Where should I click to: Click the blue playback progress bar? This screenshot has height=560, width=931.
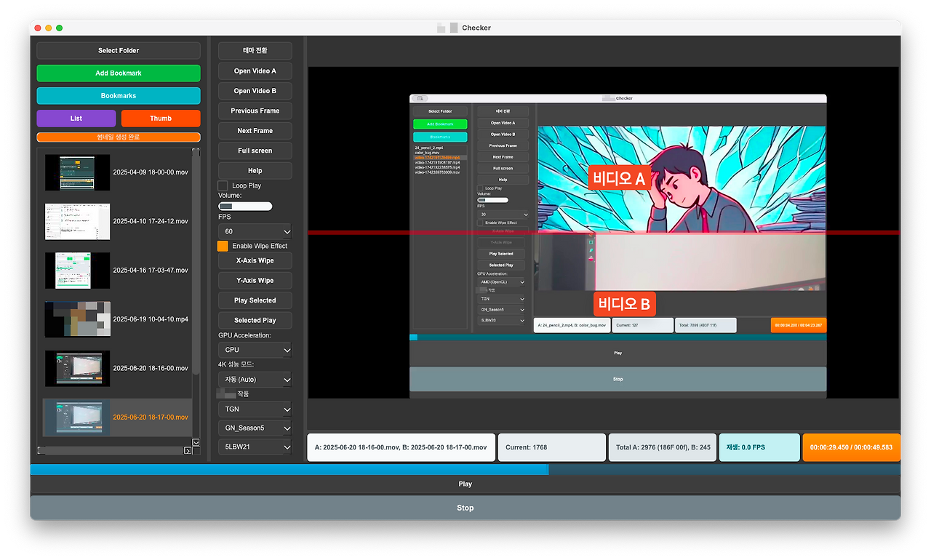tap(465, 470)
